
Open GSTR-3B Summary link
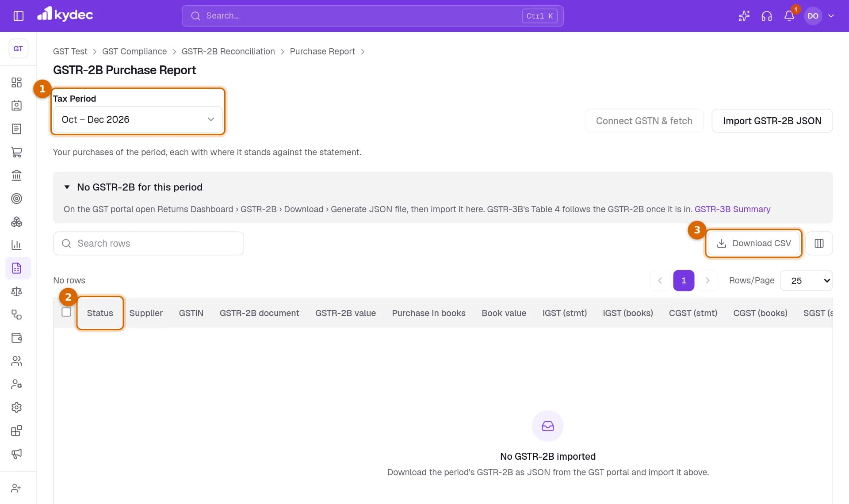732,209
